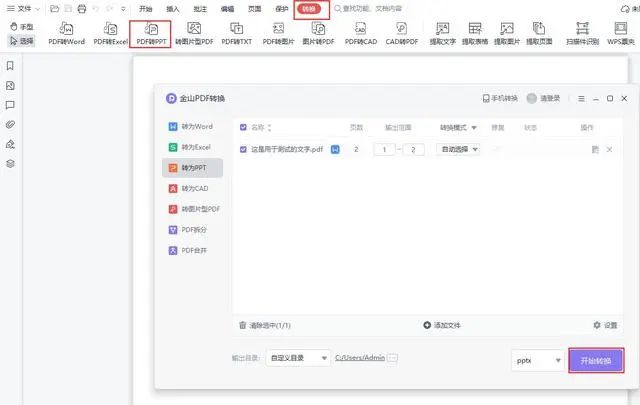Select 转为CAD in the dialog sidebar
Screen dimensions: 640x405
[192, 188]
